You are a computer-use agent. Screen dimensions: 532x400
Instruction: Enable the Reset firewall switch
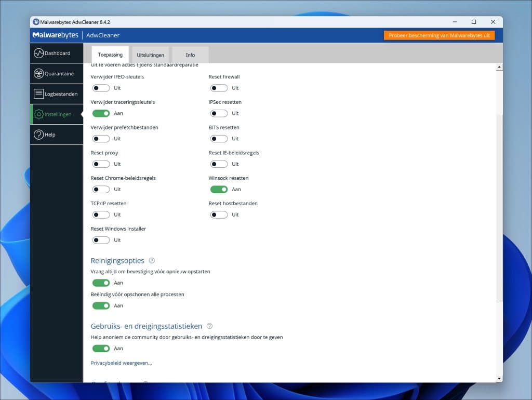point(219,88)
